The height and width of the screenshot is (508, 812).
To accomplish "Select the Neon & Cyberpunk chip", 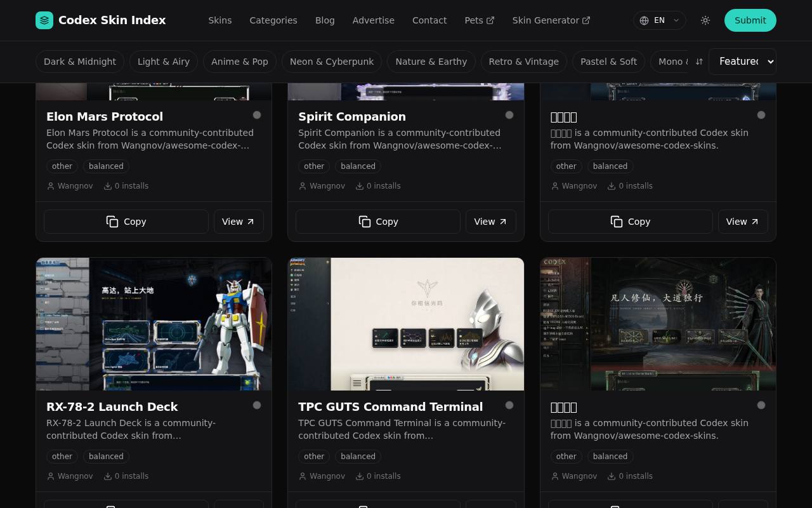I will [x=332, y=62].
